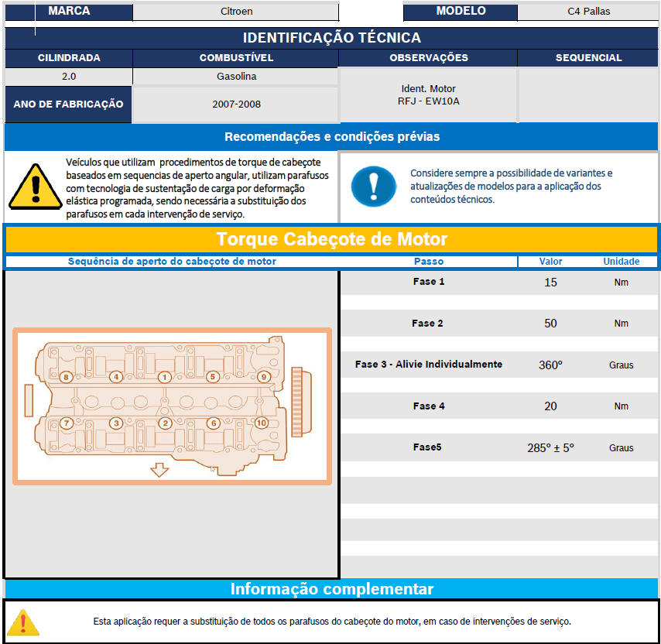Click bolt number 8 on cylinder head
661x644 pixels.
pos(67,378)
